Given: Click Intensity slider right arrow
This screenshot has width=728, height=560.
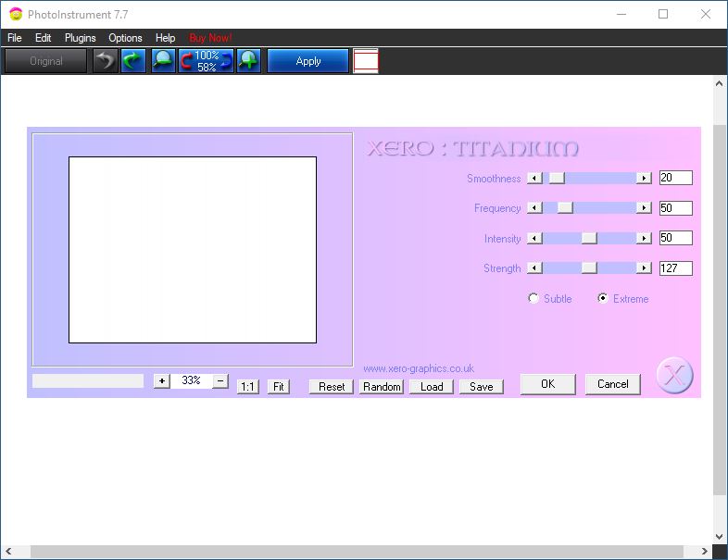Looking at the screenshot, I should coord(644,238).
